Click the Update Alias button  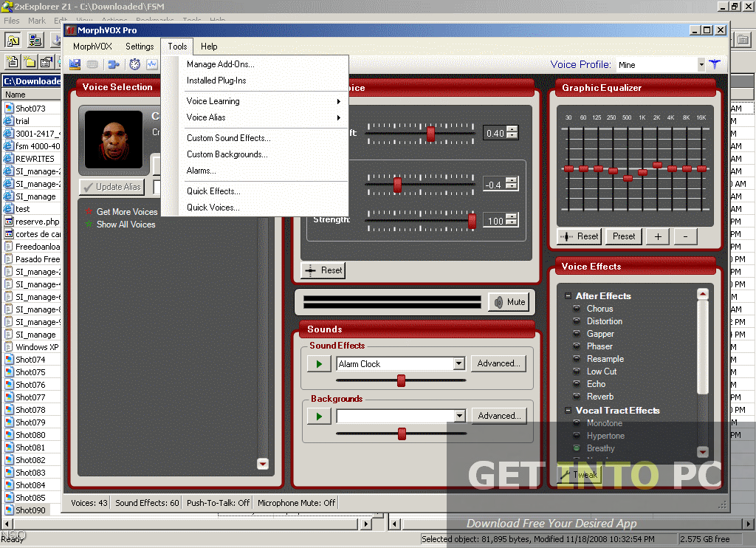tap(112, 187)
